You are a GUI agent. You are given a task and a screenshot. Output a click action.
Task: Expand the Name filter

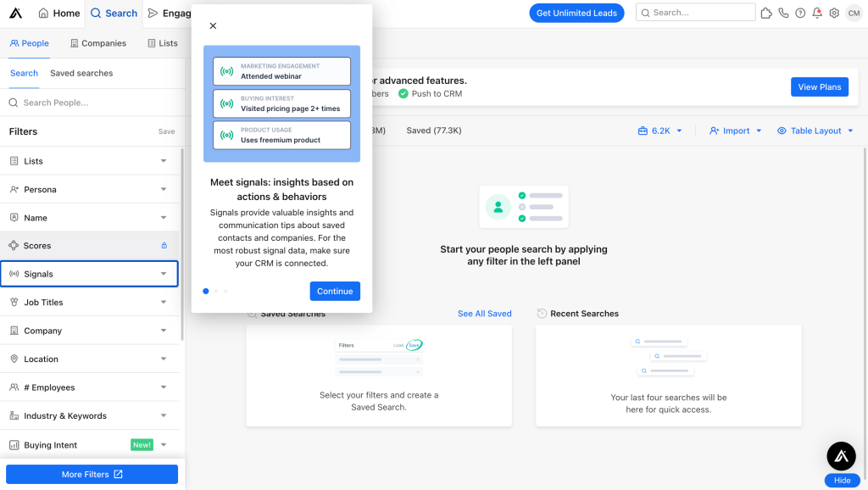(164, 218)
